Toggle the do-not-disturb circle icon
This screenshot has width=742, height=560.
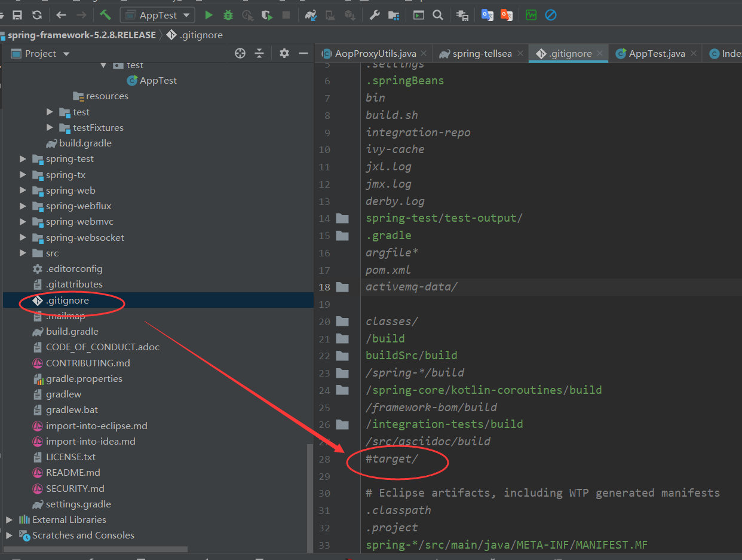tap(550, 15)
